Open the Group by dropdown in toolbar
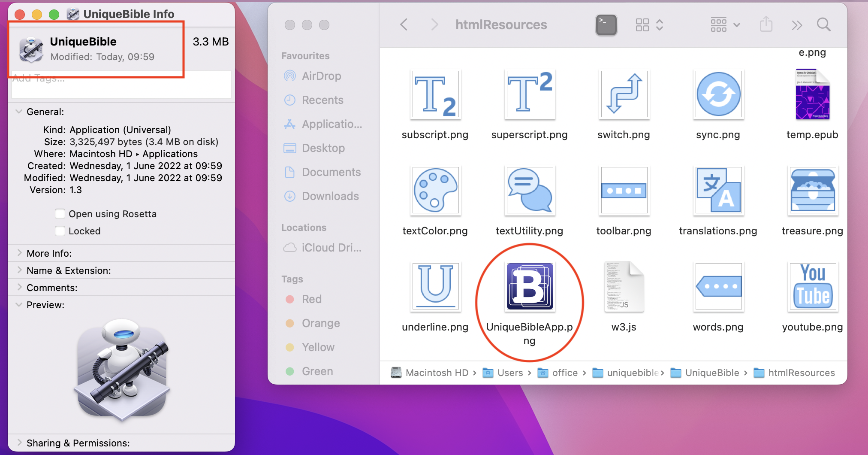The height and width of the screenshot is (455, 868). (725, 25)
